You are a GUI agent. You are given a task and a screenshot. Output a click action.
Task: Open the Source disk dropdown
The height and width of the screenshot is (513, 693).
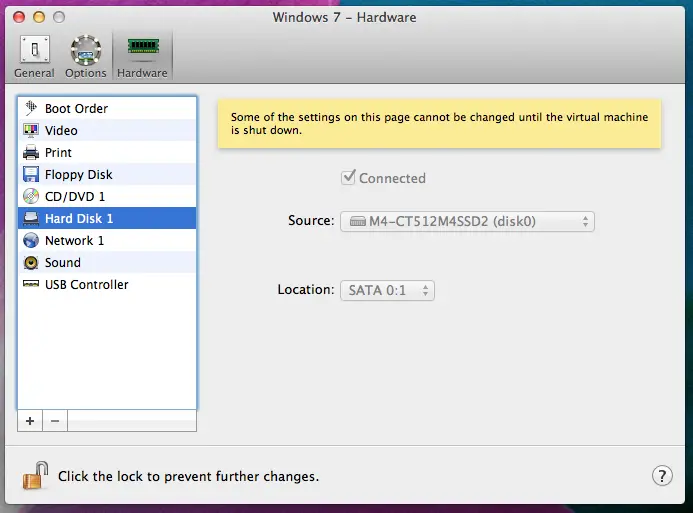[x=467, y=221]
